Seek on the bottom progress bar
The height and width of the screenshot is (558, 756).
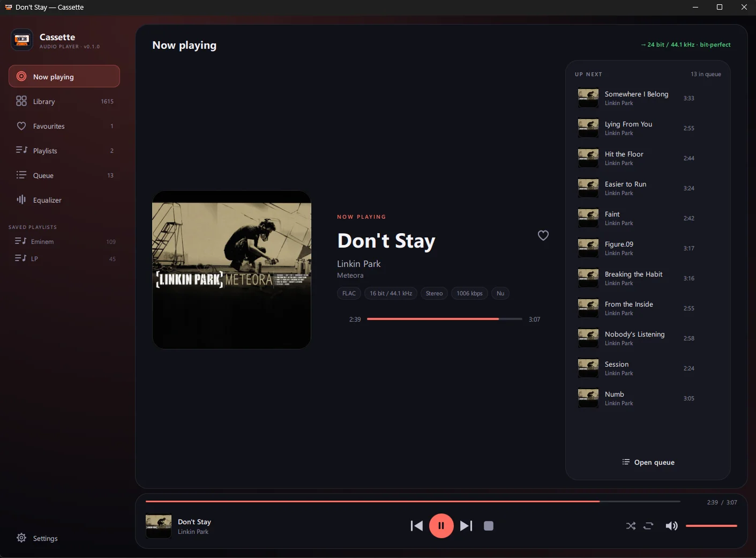(413, 501)
